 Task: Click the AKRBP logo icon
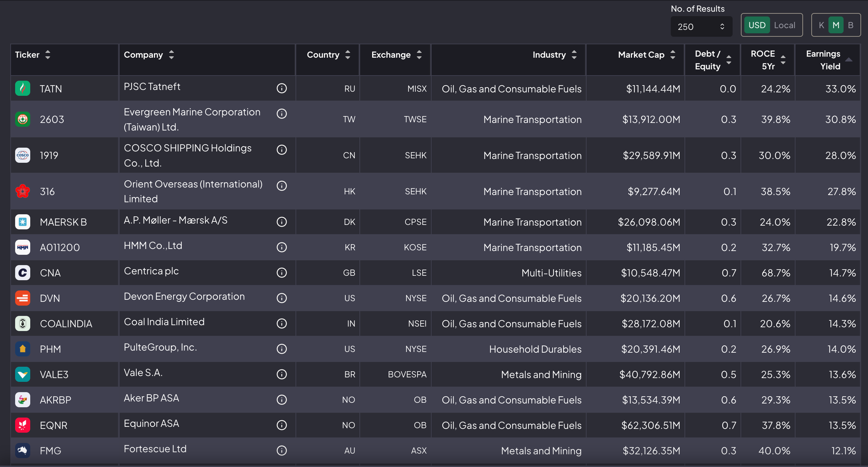[x=23, y=400]
